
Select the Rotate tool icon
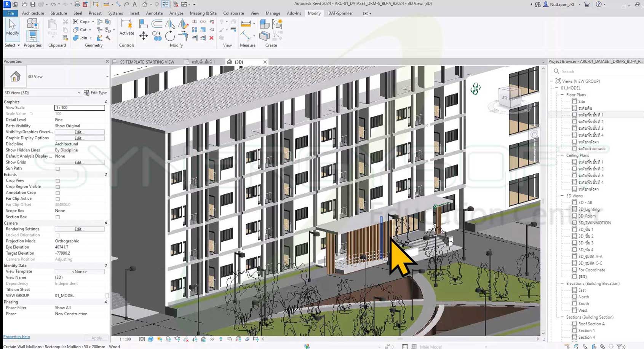[170, 36]
